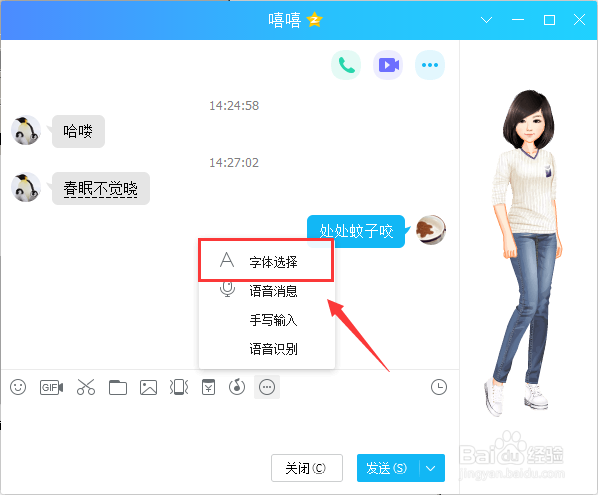598x495 pixels.
Task: Open message history with the clock icon
Action: tap(439, 387)
